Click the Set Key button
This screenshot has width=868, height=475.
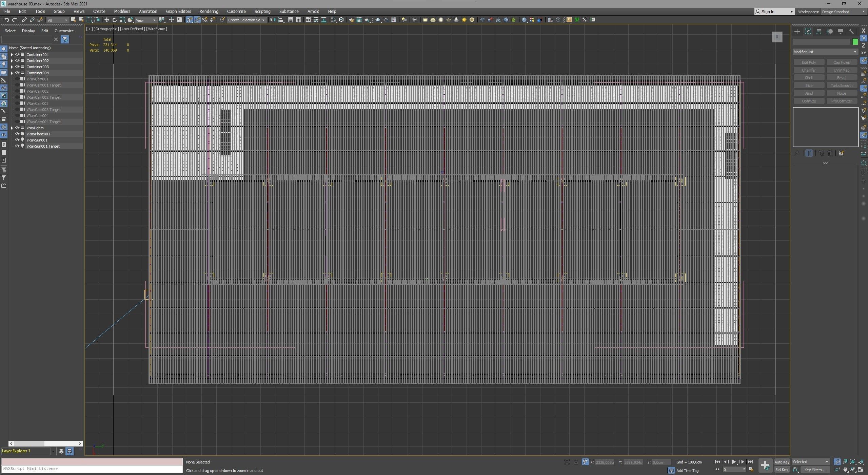pos(782,470)
